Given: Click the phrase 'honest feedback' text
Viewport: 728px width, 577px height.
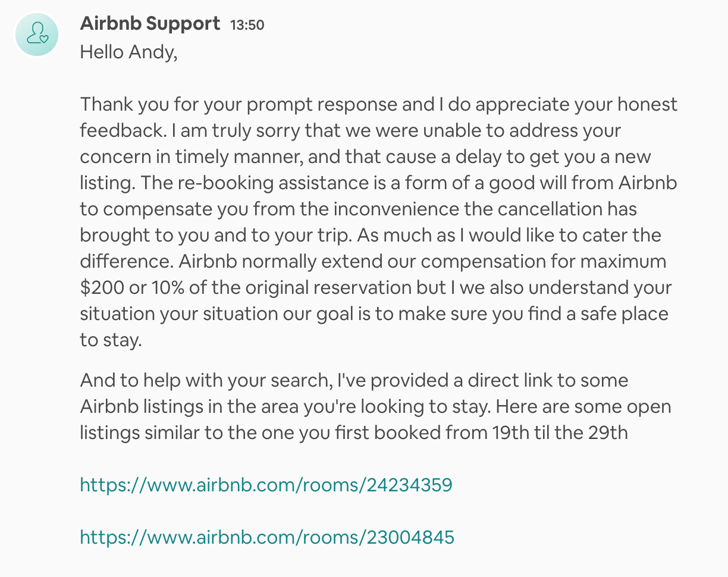Looking at the screenshot, I should [x=379, y=117].
